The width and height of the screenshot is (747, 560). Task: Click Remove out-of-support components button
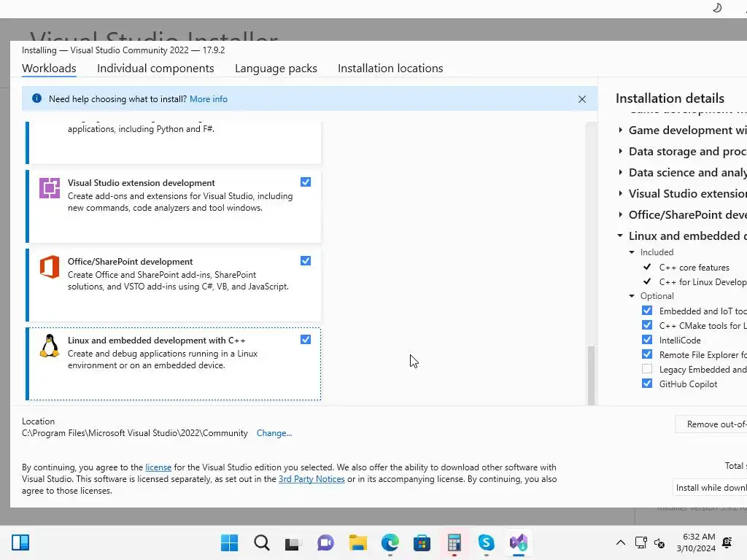click(711, 424)
